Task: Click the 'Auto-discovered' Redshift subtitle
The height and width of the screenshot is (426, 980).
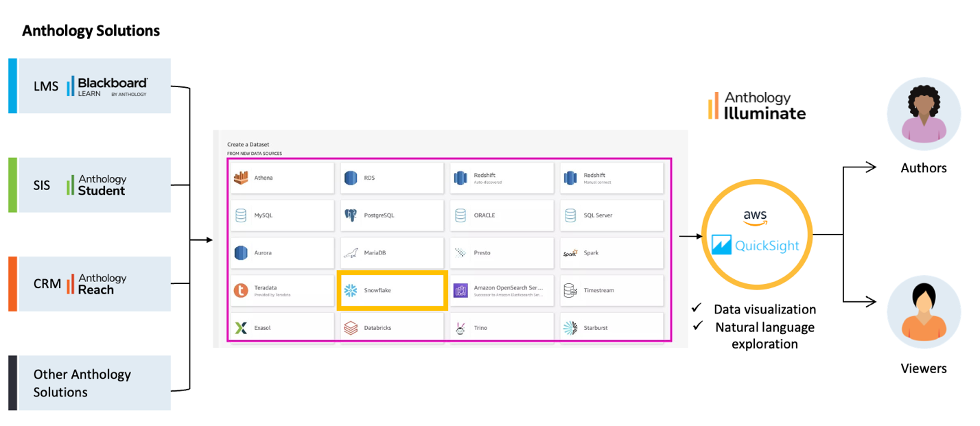Action: (x=488, y=182)
